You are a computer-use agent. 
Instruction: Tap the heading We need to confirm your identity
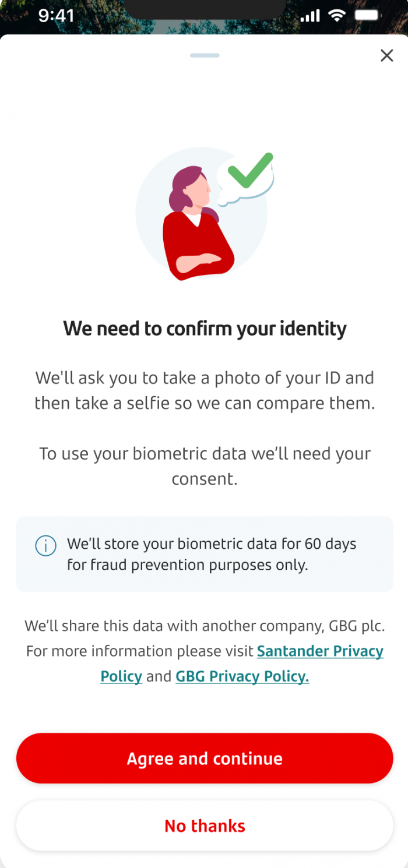[x=204, y=328]
